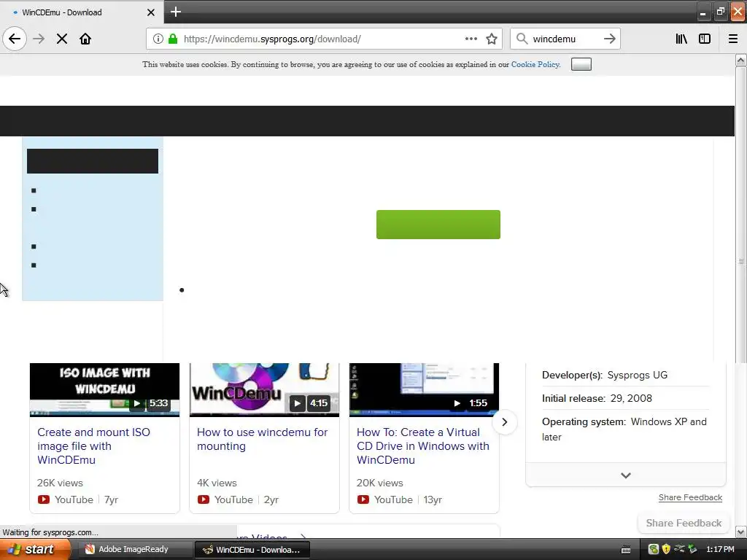Click YouTube icon on the 2yr video

pyautogui.click(x=203, y=499)
